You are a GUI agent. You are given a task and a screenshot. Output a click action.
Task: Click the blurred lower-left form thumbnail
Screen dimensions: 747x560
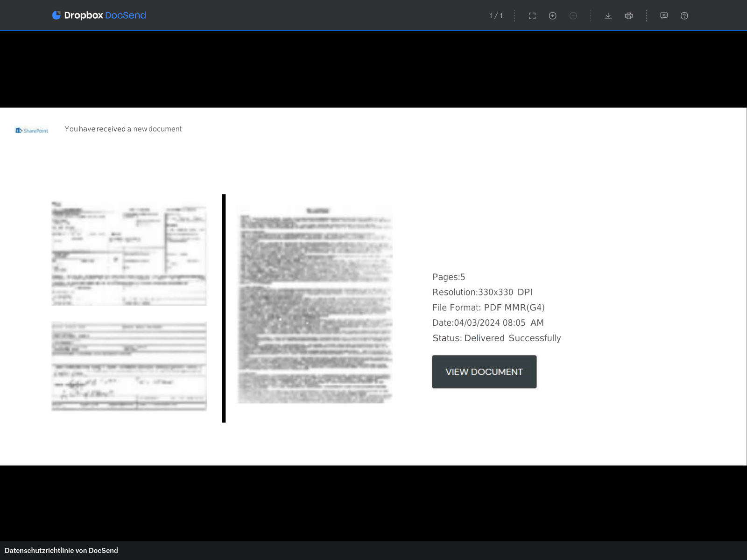click(129, 366)
